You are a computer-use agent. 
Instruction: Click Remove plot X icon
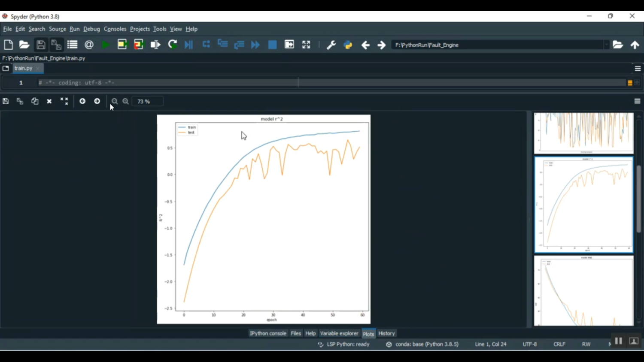click(x=49, y=102)
